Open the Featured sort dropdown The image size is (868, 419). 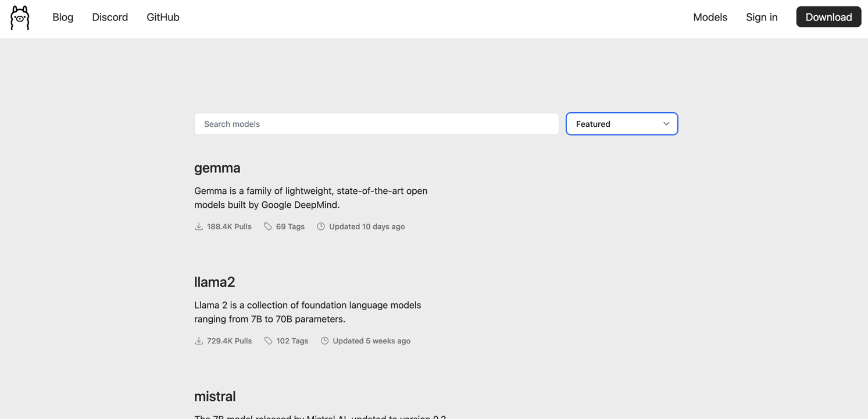[621, 124]
